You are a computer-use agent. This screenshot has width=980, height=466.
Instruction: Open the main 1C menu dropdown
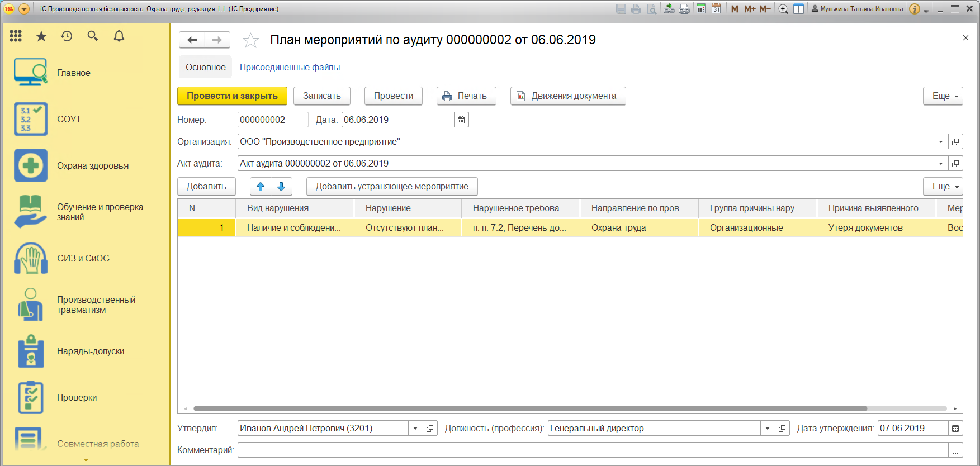[24, 9]
